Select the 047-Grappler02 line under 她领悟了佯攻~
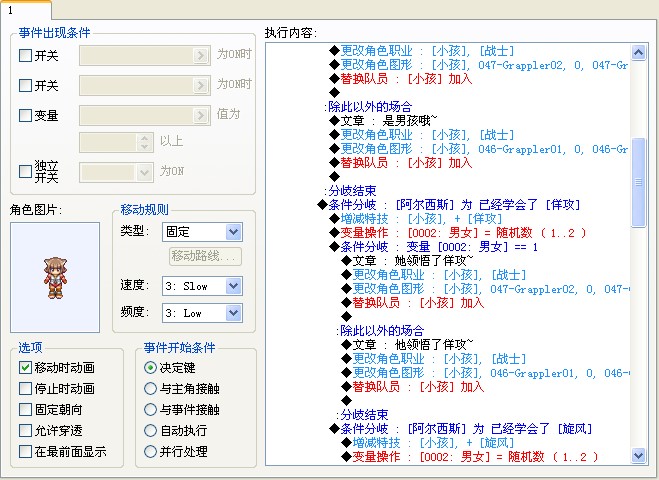 click(485, 289)
